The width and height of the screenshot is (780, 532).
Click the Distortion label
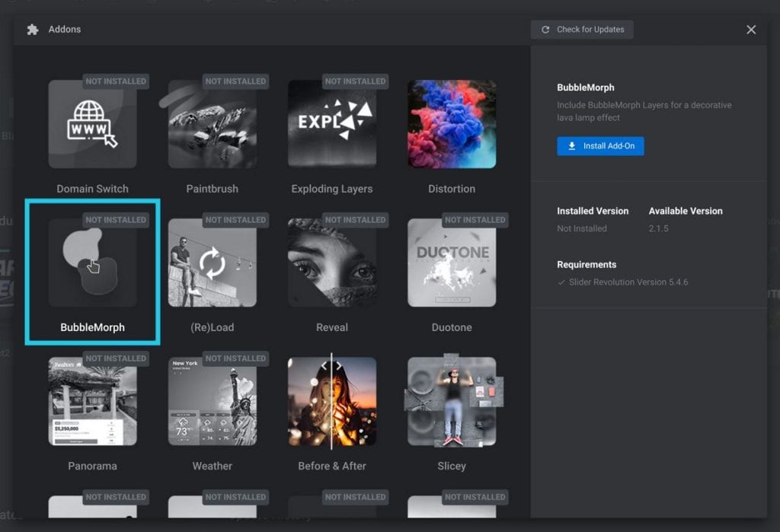click(x=452, y=189)
